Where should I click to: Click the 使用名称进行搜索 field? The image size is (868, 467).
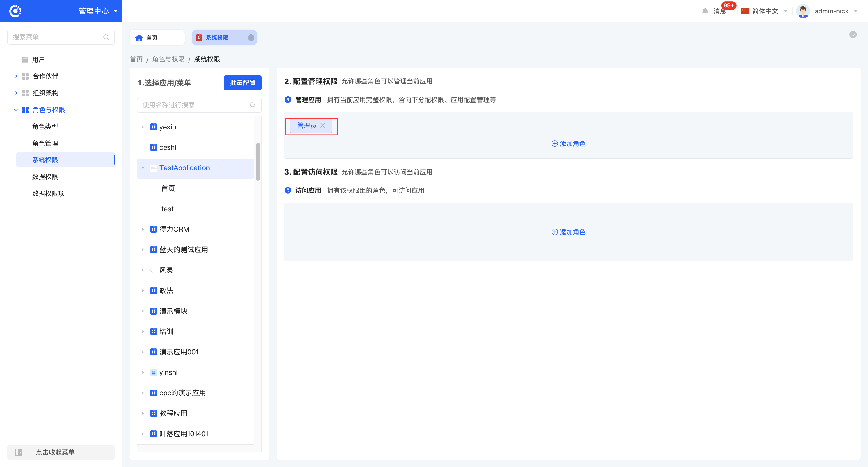coord(199,105)
